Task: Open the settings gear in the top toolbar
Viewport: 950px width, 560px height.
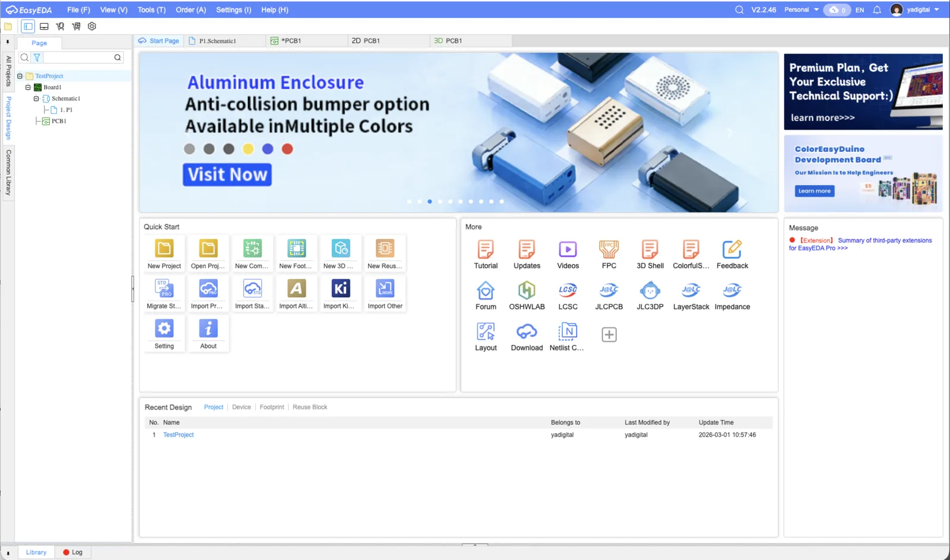Action: click(x=91, y=26)
